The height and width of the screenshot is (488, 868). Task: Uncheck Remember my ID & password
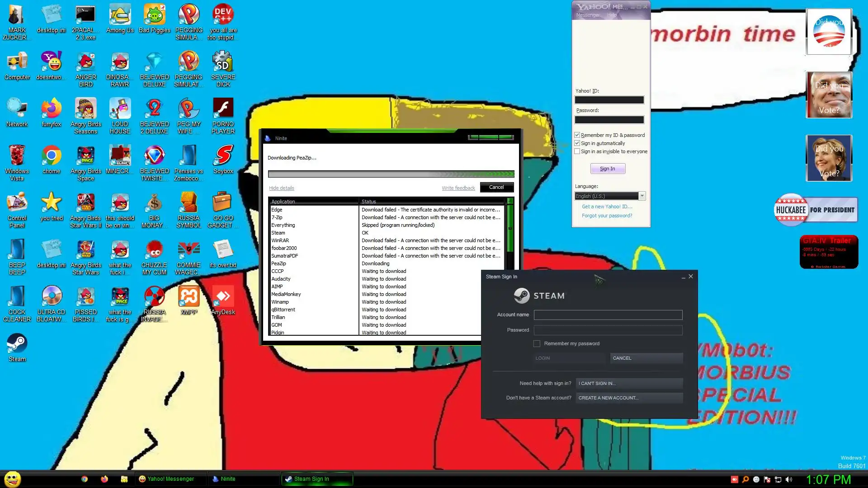point(577,135)
